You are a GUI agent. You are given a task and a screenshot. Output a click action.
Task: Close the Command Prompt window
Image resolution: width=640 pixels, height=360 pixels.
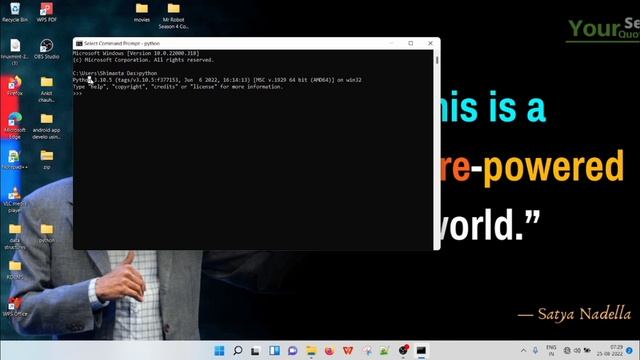(430, 43)
